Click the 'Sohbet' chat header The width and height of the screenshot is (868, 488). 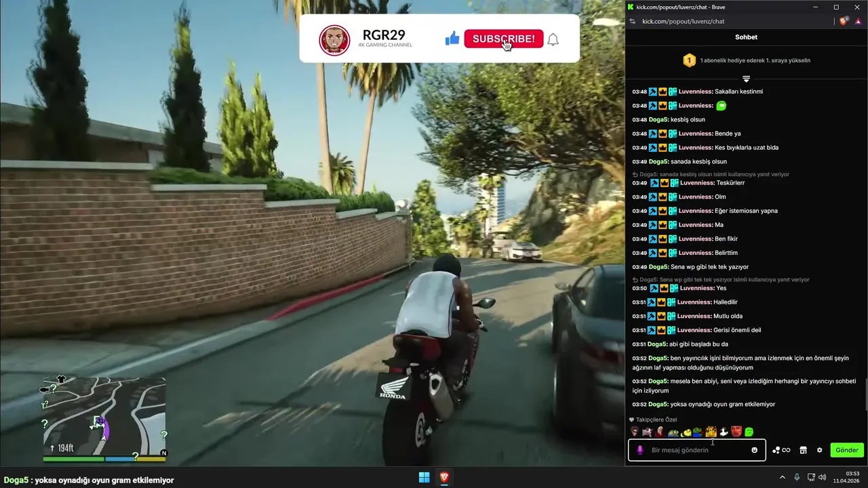tap(746, 37)
